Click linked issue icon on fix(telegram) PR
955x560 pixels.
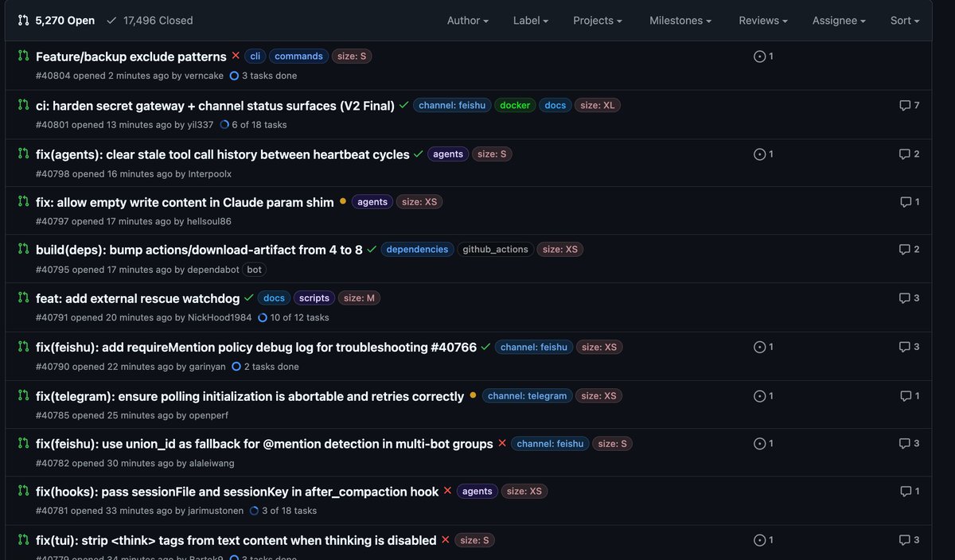(763, 396)
